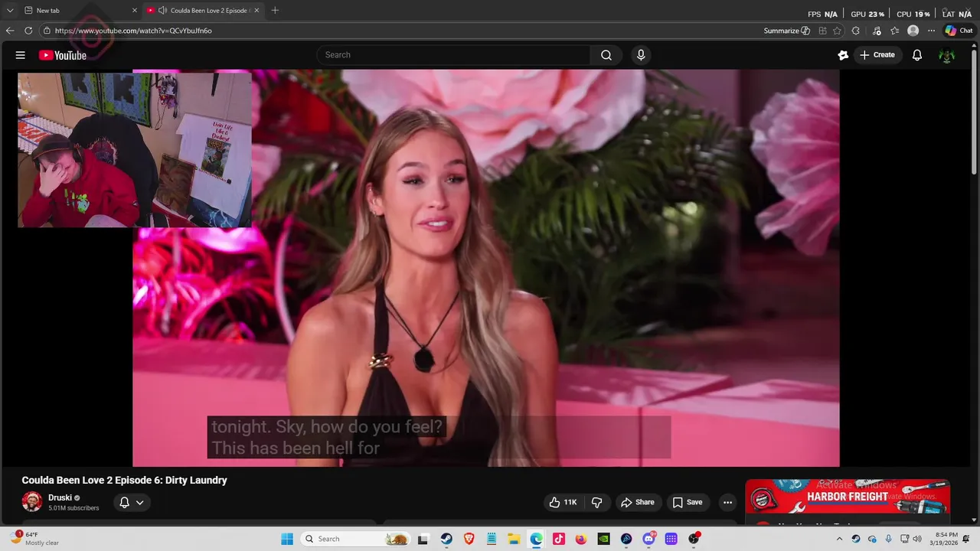This screenshot has width=980, height=551.
Task: Open the weather widget 64°F
Action: [35, 539]
